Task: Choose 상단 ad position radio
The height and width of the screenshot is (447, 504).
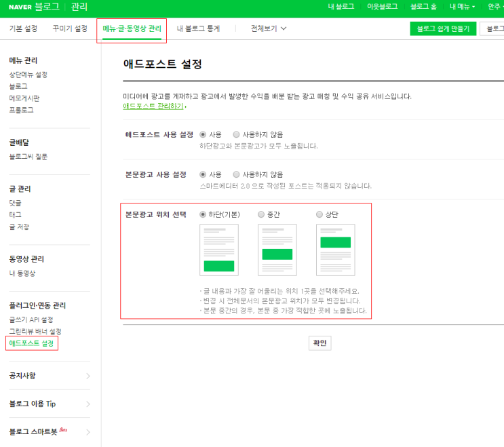Action: point(319,214)
